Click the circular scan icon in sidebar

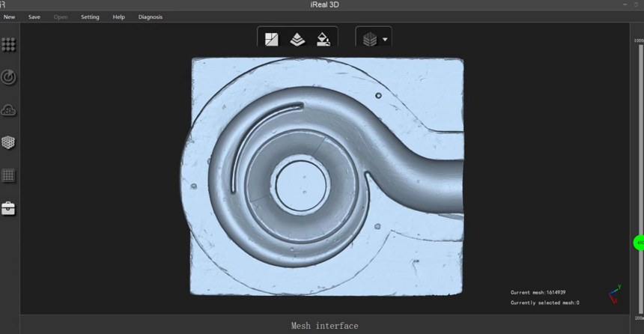8,77
